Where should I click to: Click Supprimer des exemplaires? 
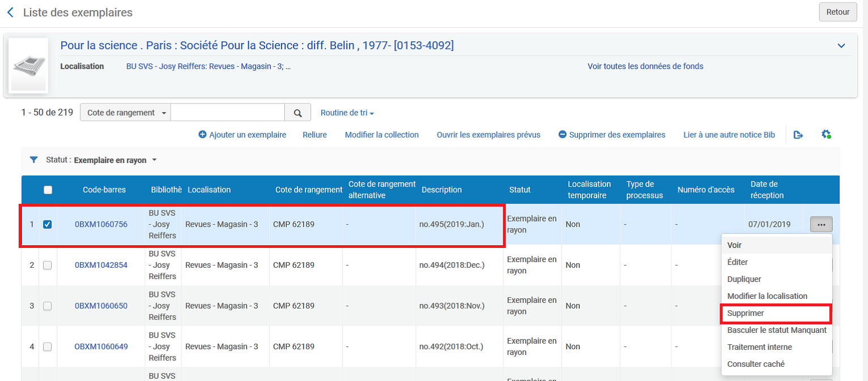coord(612,135)
